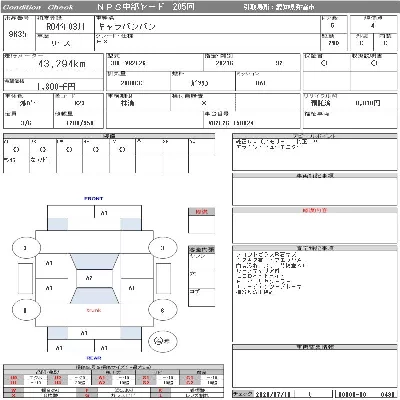Click the front tire circle on diagram's left side
Image resolution: width=400 pixels, height=400 pixels.
26,248
